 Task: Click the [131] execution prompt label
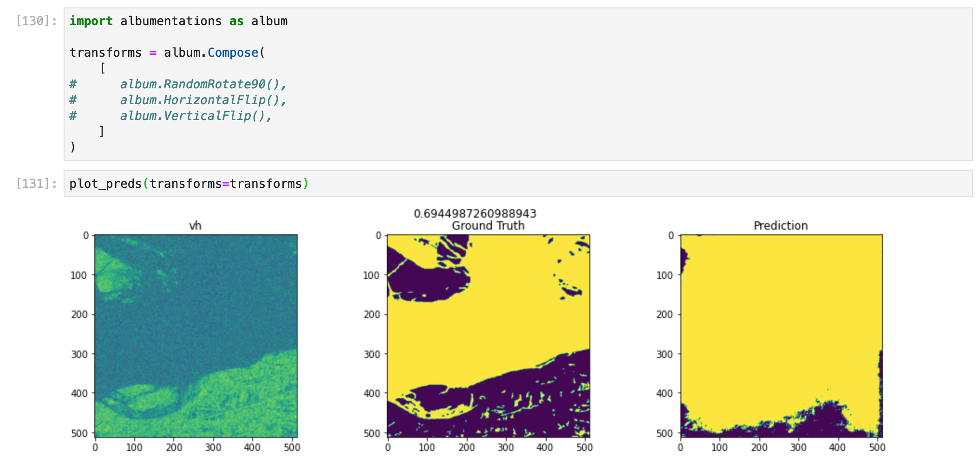click(x=37, y=184)
